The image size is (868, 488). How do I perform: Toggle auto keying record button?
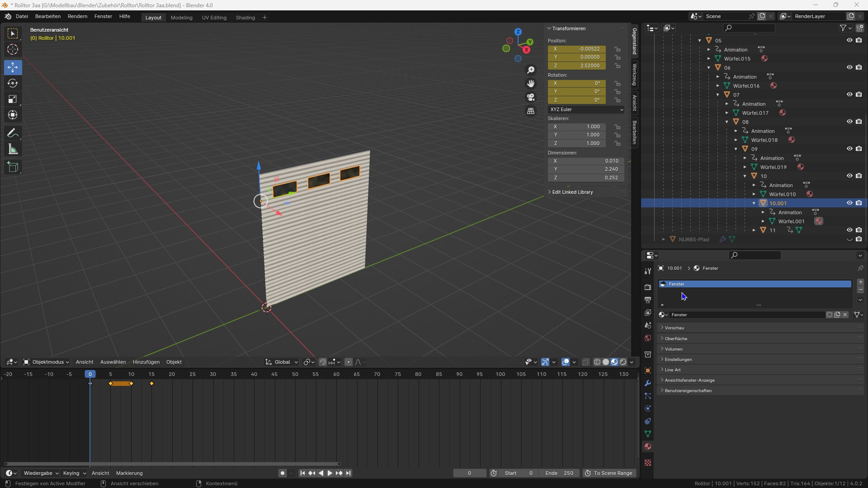point(283,473)
